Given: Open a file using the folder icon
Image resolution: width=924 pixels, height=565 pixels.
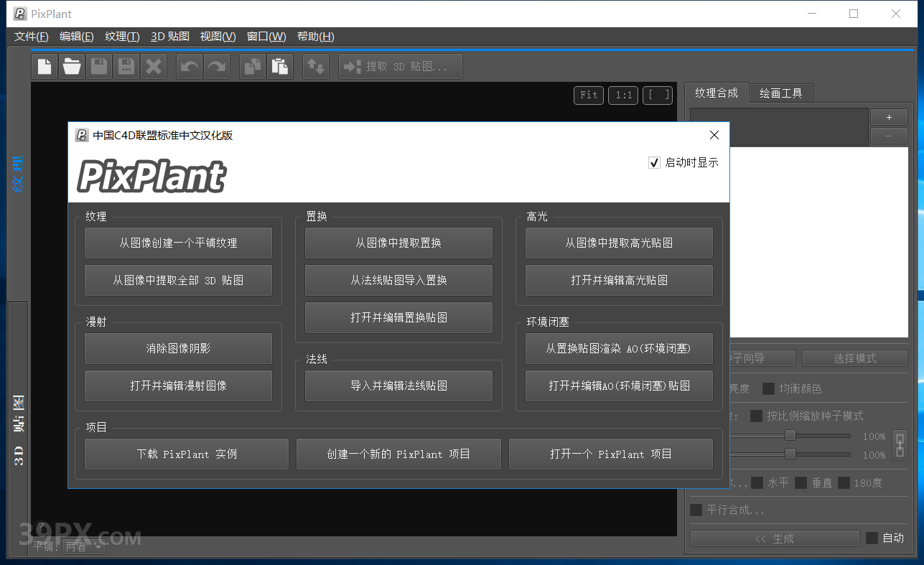Looking at the screenshot, I should click(x=72, y=67).
